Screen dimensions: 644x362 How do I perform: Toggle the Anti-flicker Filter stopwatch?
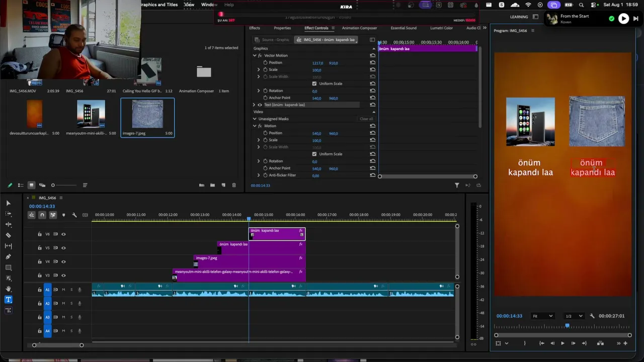[x=265, y=175]
